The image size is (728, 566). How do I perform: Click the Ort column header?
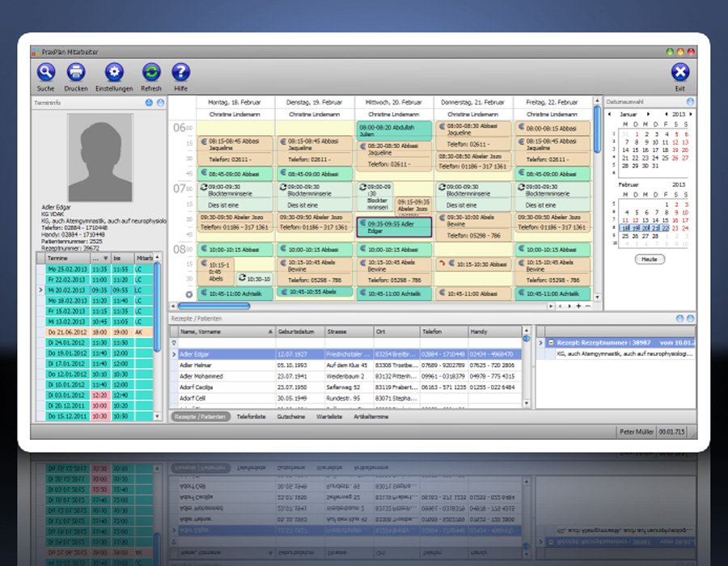point(397,332)
